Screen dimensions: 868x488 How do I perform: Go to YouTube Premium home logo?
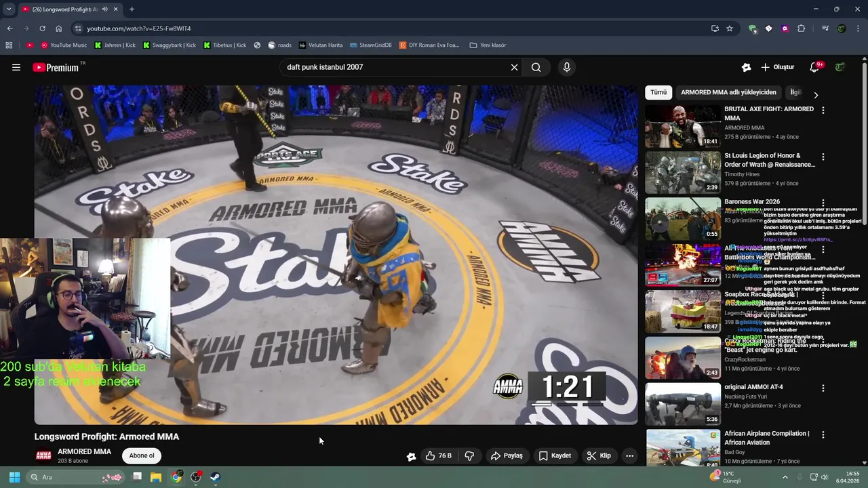(x=56, y=67)
